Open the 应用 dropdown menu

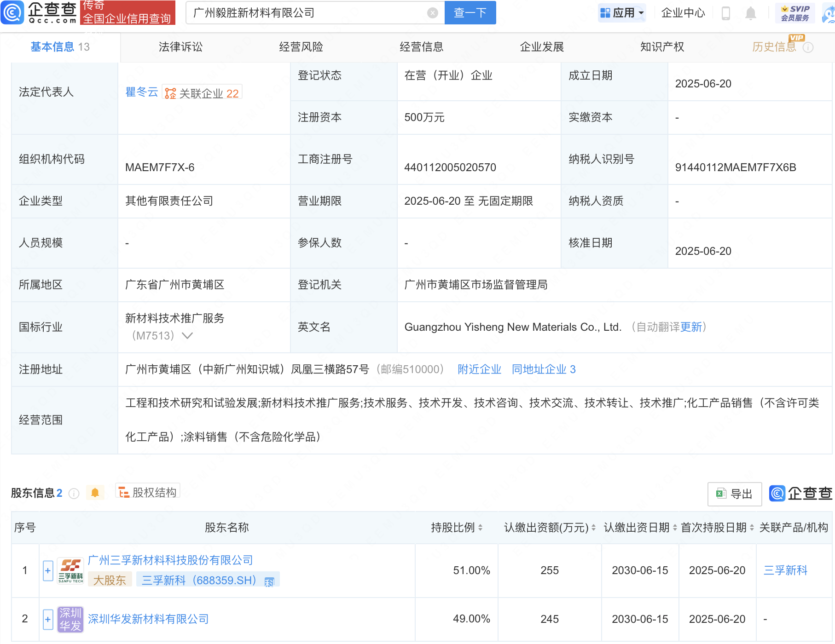tap(622, 13)
